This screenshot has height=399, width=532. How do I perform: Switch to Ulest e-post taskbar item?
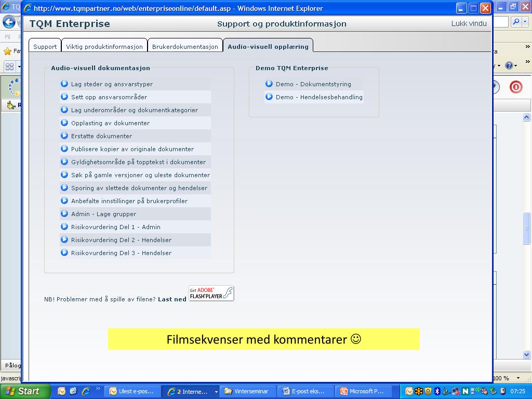(x=132, y=391)
